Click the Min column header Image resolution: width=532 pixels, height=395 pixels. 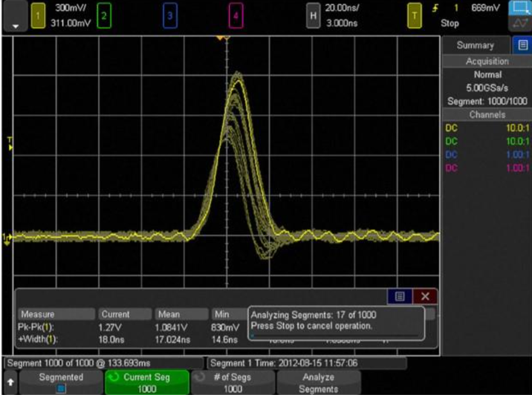[x=230, y=314]
